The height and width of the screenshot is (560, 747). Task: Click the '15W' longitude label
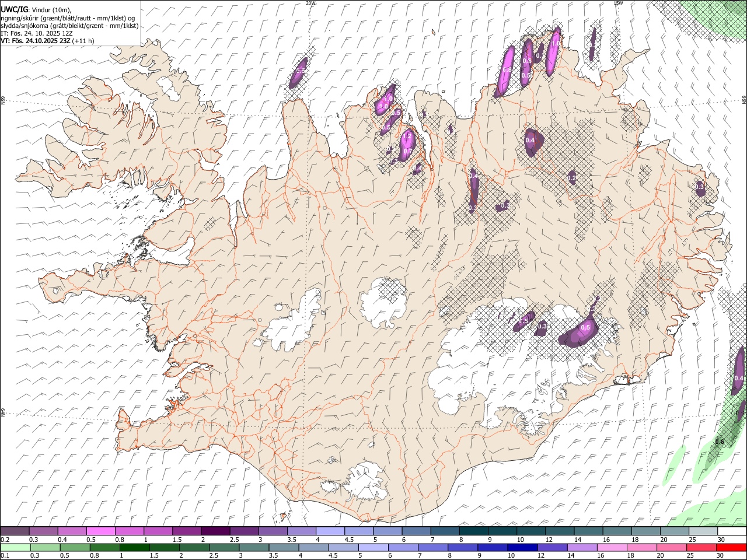tap(618, 3)
